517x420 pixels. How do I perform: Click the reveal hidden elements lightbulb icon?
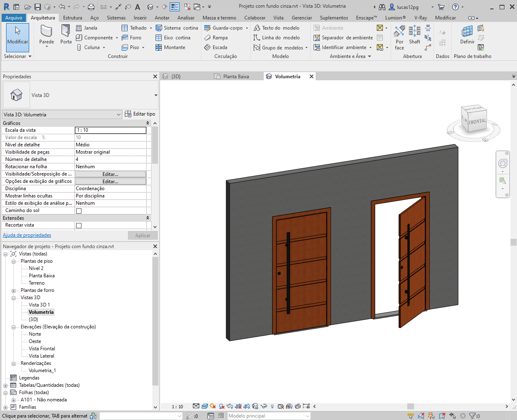point(272,406)
